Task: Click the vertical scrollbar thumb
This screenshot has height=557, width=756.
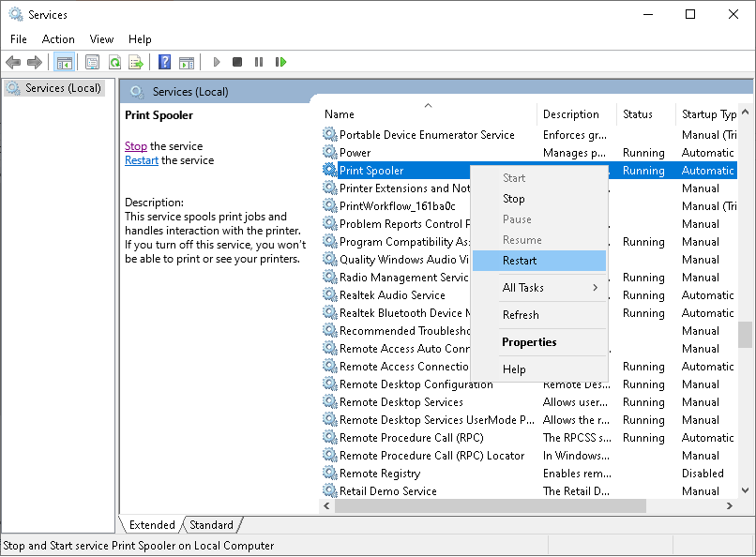Action: click(x=746, y=335)
